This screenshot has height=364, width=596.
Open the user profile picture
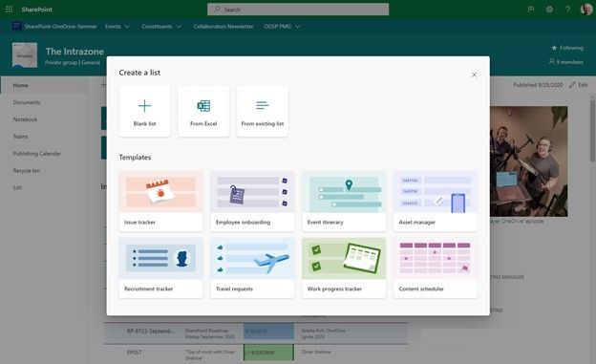click(x=586, y=10)
